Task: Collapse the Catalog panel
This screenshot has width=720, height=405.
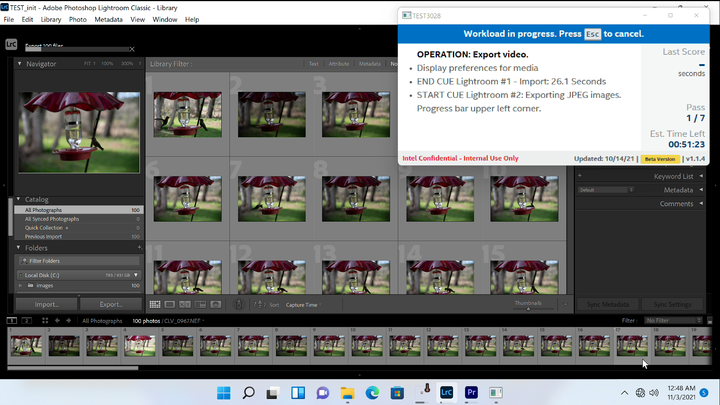Action: [x=18, y=199]
